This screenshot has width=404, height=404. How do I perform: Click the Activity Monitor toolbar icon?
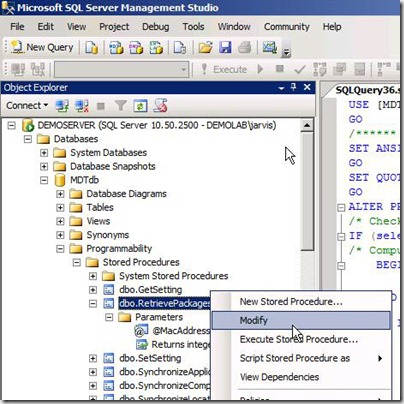(x=269, y=47)
